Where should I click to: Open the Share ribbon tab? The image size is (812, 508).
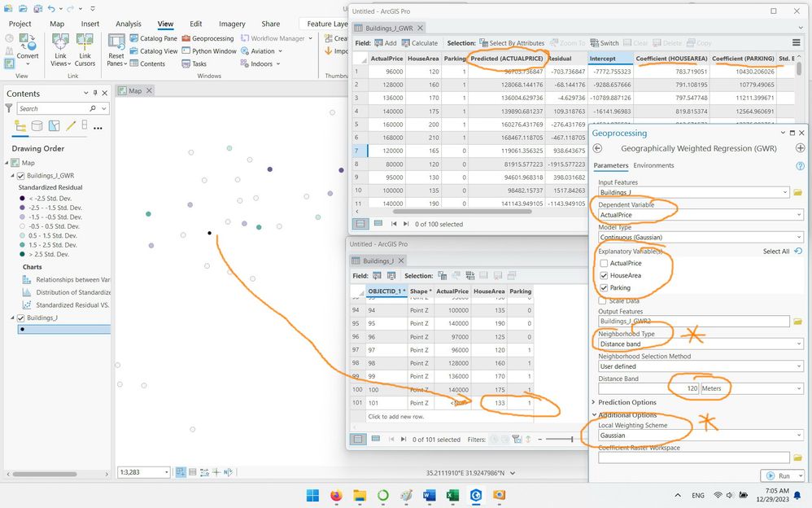(270, 24)
